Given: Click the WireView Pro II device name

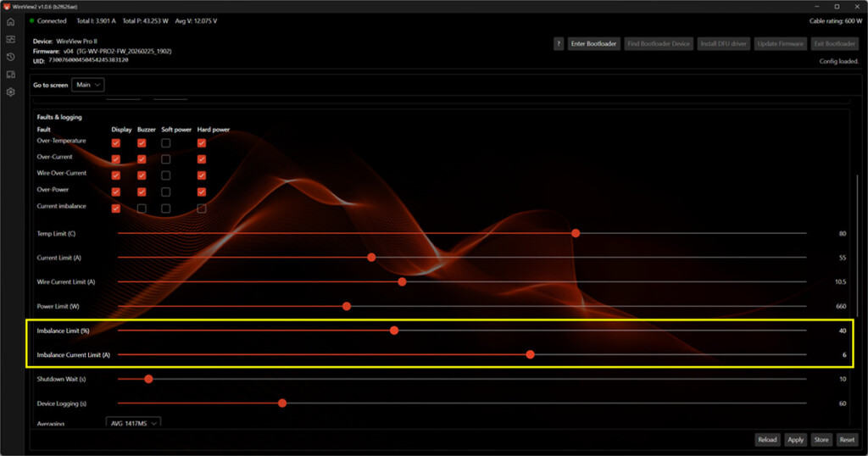Looking at the screenshot, I should click(76, 42).
